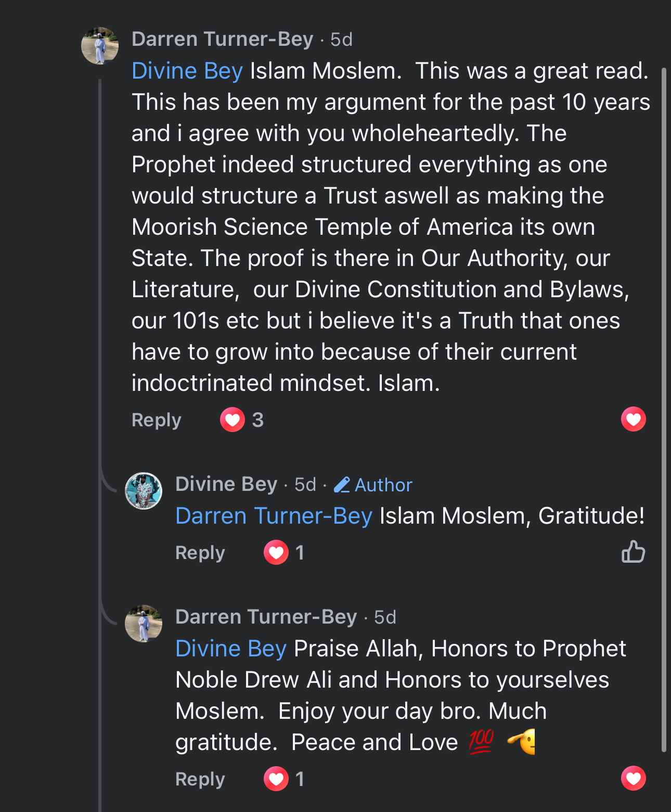
Task: Open Darren Turner-Bey's avatar on top comment
Action: click(100, 46)
